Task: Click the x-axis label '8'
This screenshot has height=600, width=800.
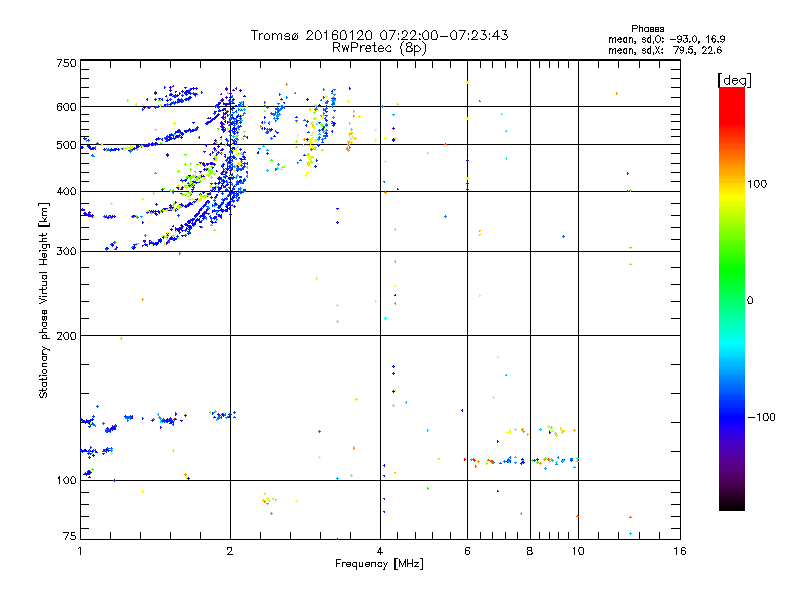Action: tap(530, 551)
